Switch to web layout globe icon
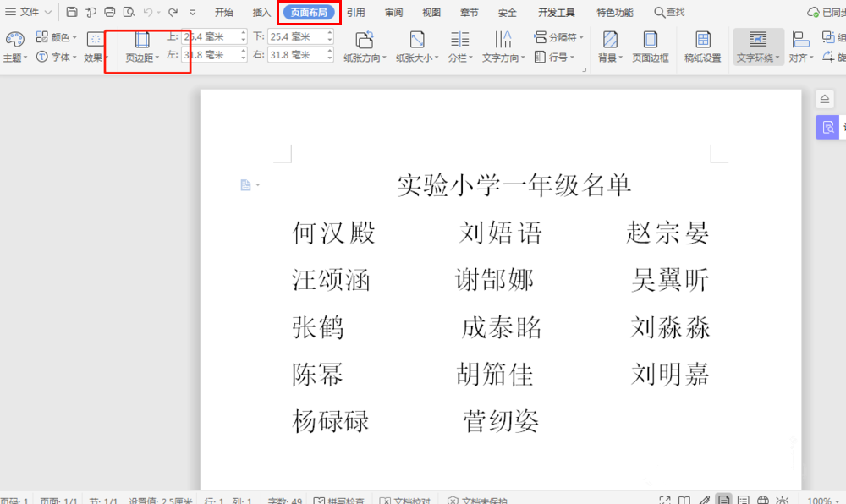The image size is (846, 504). [763, 501]
